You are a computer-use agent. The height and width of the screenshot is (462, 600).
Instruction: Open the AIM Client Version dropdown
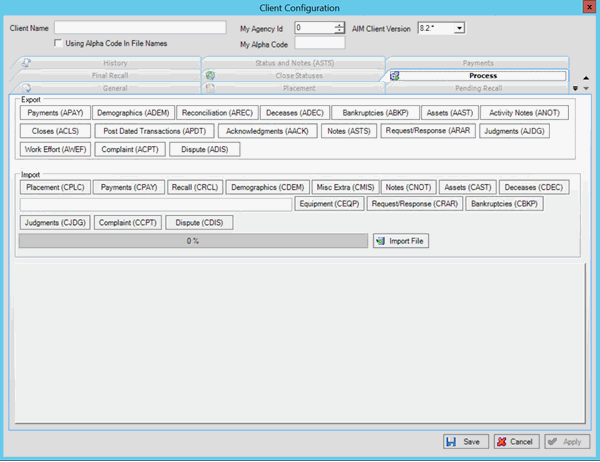click(460, 28)
